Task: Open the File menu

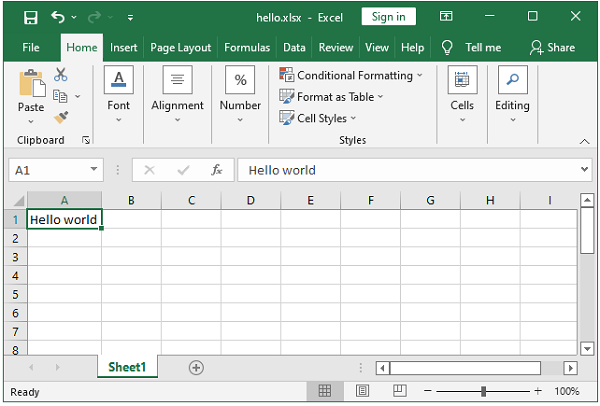Action: [x=31, y=47]
